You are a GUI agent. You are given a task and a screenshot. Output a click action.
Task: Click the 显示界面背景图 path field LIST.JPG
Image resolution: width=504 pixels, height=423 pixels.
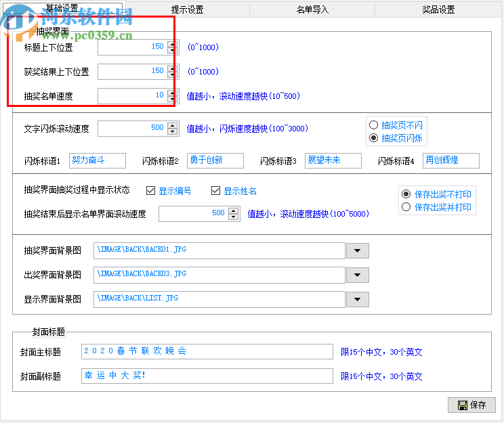[x=219, y=299]
